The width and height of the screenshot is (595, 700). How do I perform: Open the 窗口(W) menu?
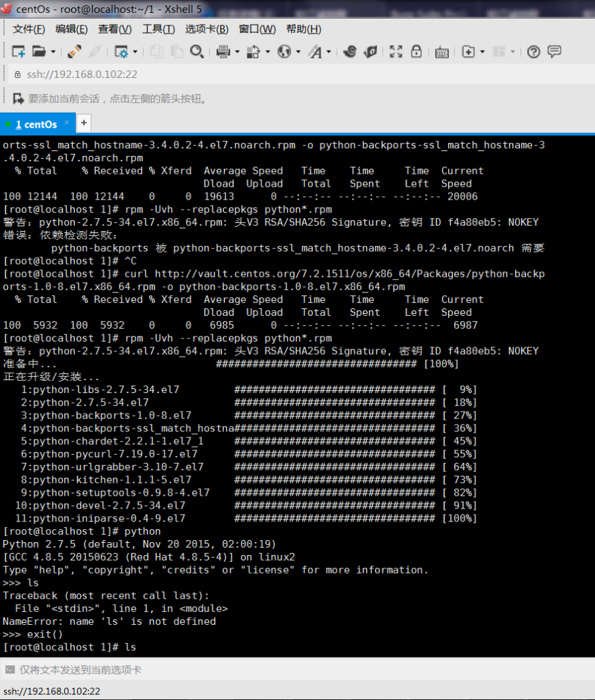coord(258,29)
